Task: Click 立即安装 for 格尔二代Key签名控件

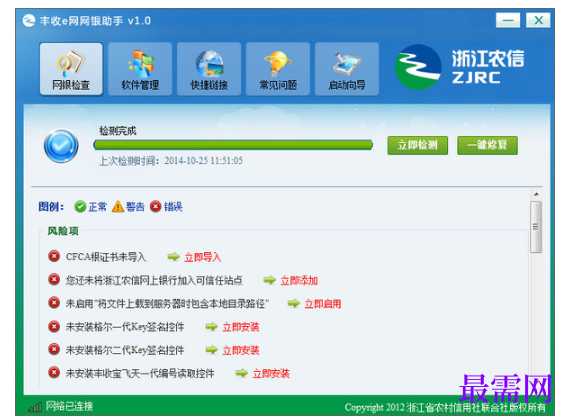Action: click(241, 350)
